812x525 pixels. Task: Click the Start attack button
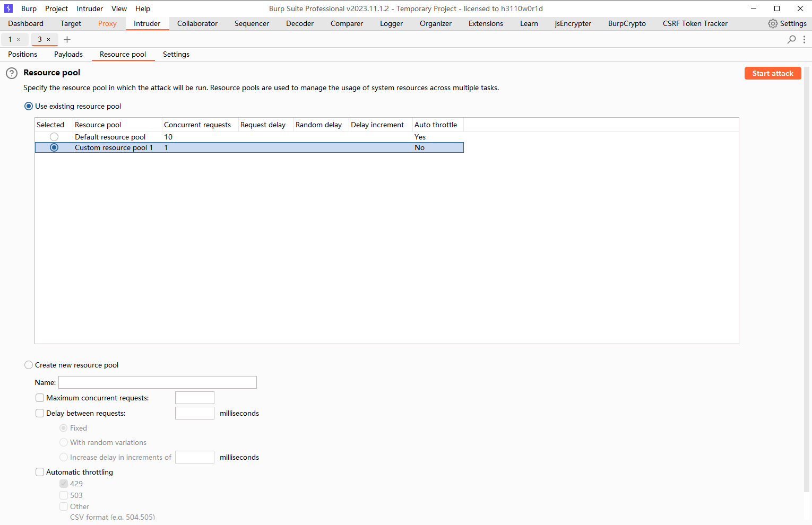coord(773,73)
